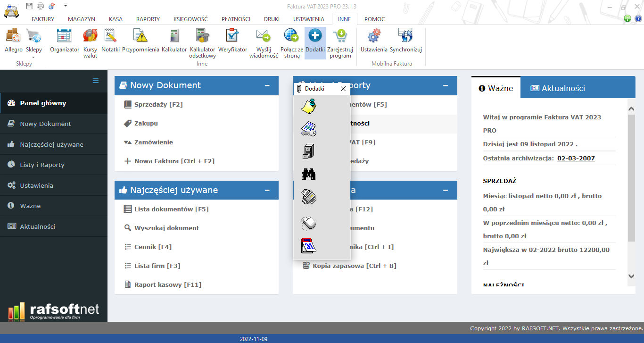Viewport: 644px width, 343px height.
Task: Click the yellow sticky note icon in Dodatki
Action: click(x=308, y=106)
